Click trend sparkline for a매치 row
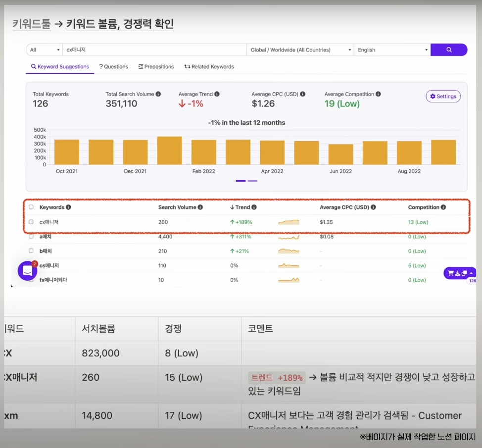The width and height of the screenshot is (482, 448). [289, 237]
